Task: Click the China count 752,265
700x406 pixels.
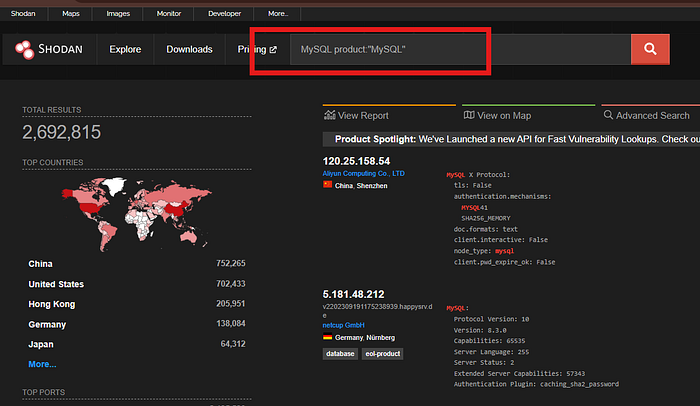Action: (x=231, y=264)
